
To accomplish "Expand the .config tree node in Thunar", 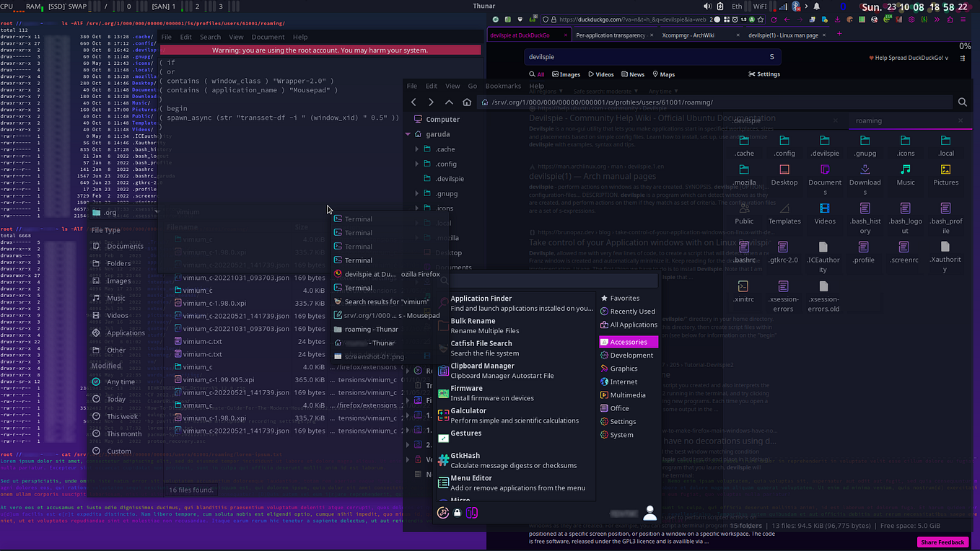I will (417, 164).
